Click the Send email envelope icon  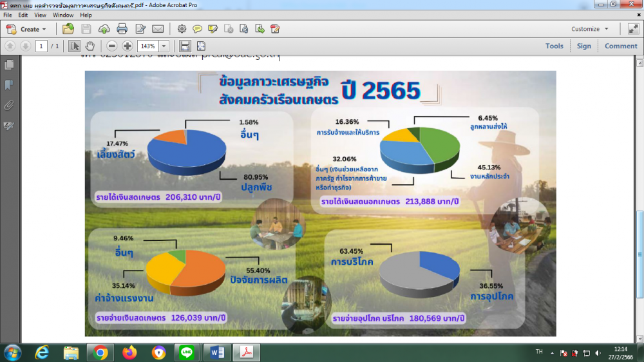[x=158, y=29]
